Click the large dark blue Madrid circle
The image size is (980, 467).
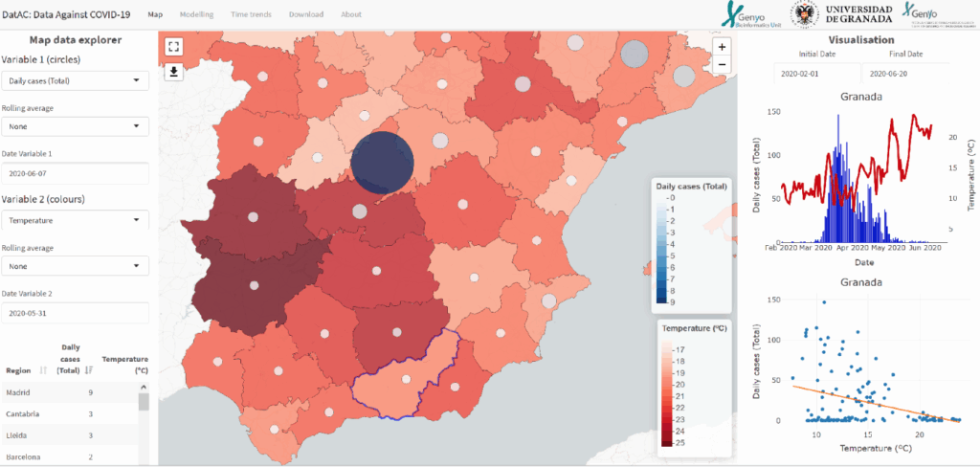(382, 162)
